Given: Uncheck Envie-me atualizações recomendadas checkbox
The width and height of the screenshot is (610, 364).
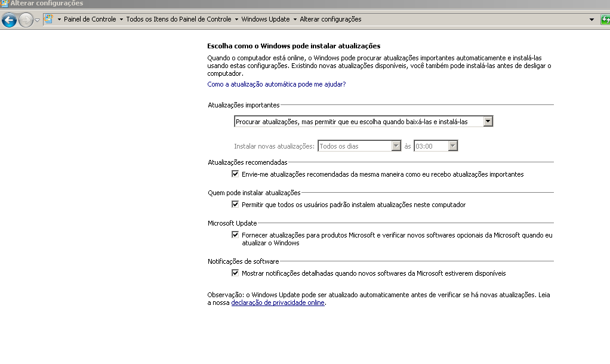Looking at the screenshot, I should coord(235,174).
